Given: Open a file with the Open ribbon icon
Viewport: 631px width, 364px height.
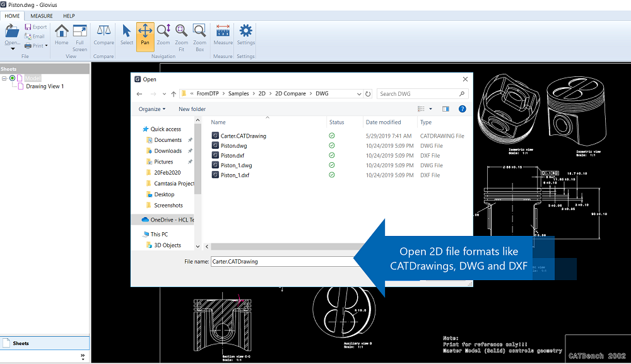Looking at the screenshot, I should click(x=11, y=32).
